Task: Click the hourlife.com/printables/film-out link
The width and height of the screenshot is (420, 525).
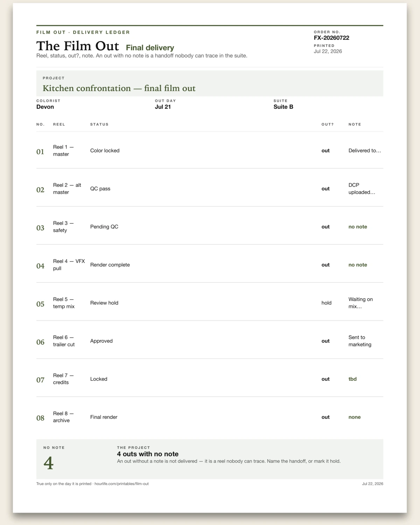Action: point(121,484)
